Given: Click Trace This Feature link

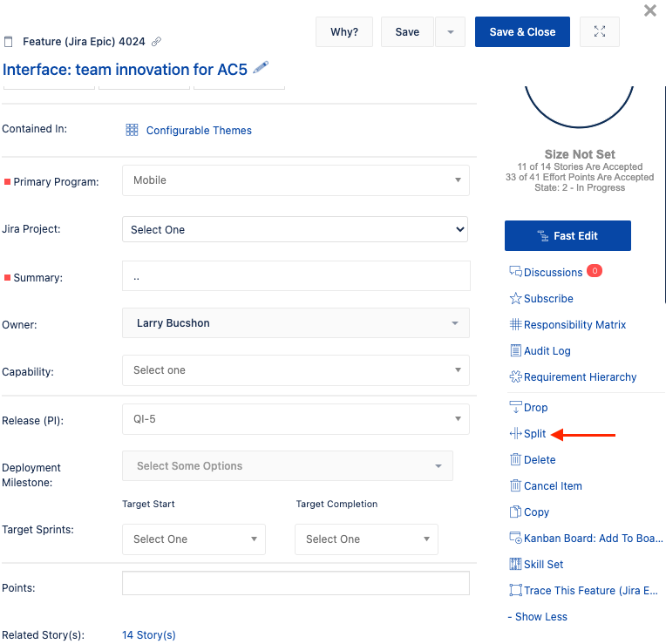Looking at the screenshot, I should point(590,591).
